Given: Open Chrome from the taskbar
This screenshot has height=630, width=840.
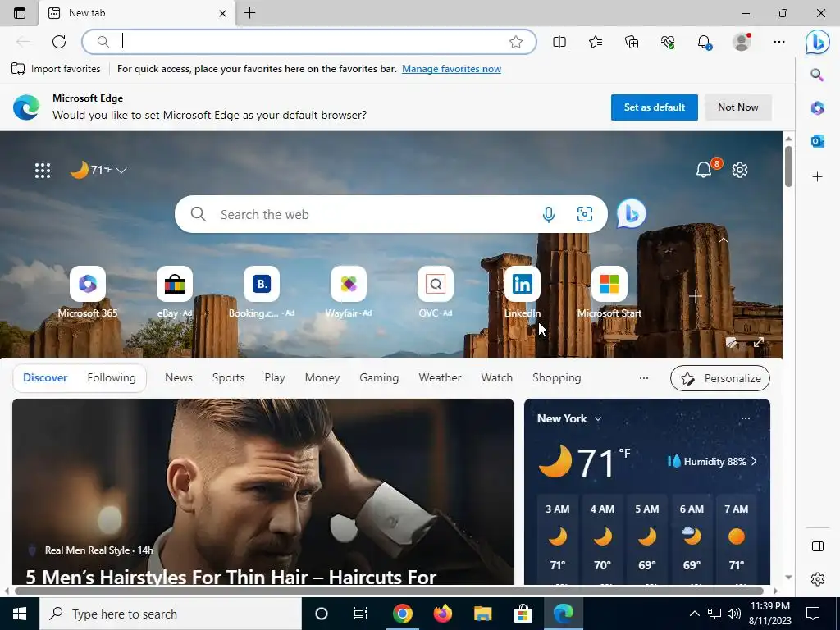Looking at the screenshot, I should coord(402,614).
